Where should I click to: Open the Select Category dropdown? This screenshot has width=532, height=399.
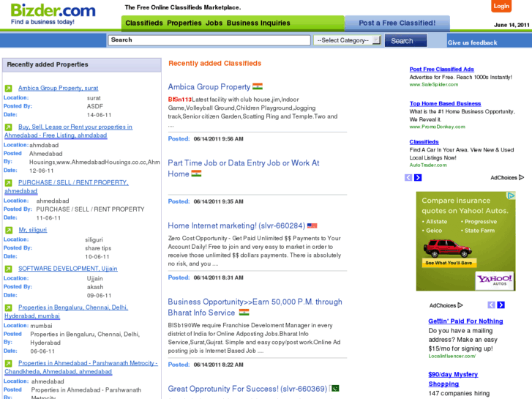coord(347,40)
